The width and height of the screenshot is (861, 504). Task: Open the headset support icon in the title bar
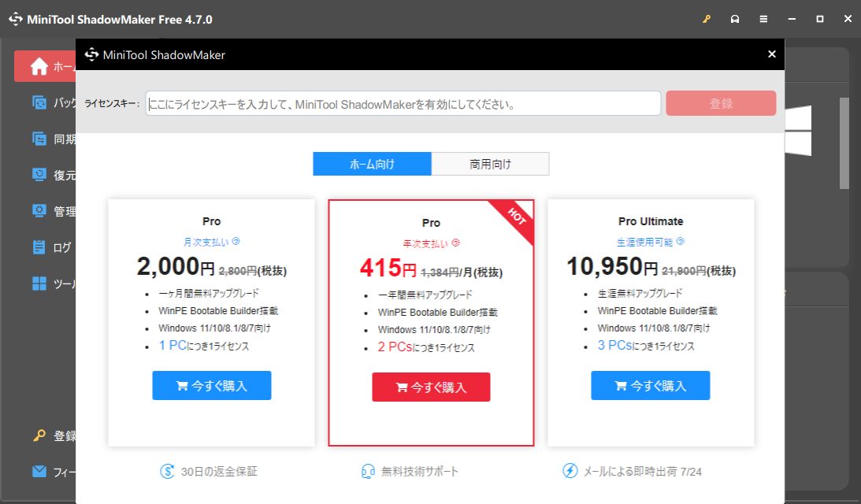[x=735, y=19]
